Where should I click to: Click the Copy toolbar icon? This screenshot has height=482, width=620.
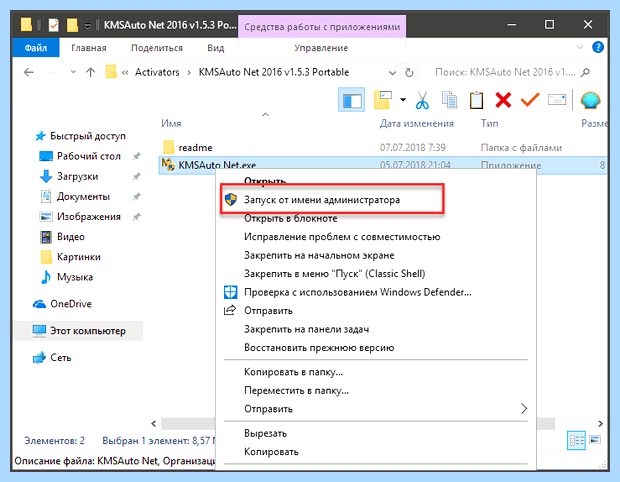pyautogui.click(x=450, y=100)
